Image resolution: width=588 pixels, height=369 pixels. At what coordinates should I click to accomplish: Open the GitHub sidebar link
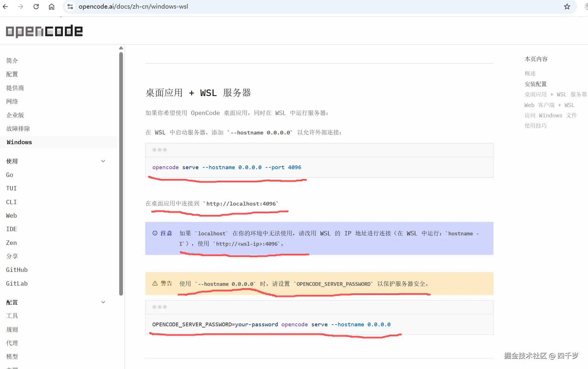point(17,270)
